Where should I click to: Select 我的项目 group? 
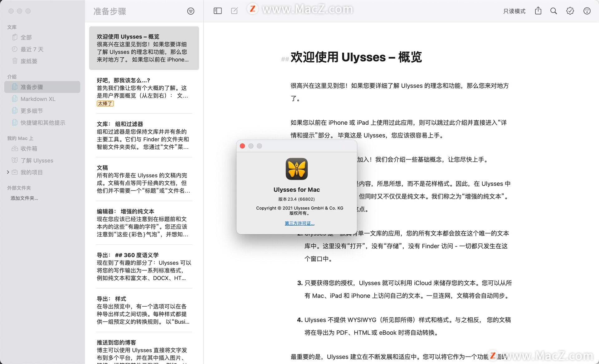pos(42,172)
